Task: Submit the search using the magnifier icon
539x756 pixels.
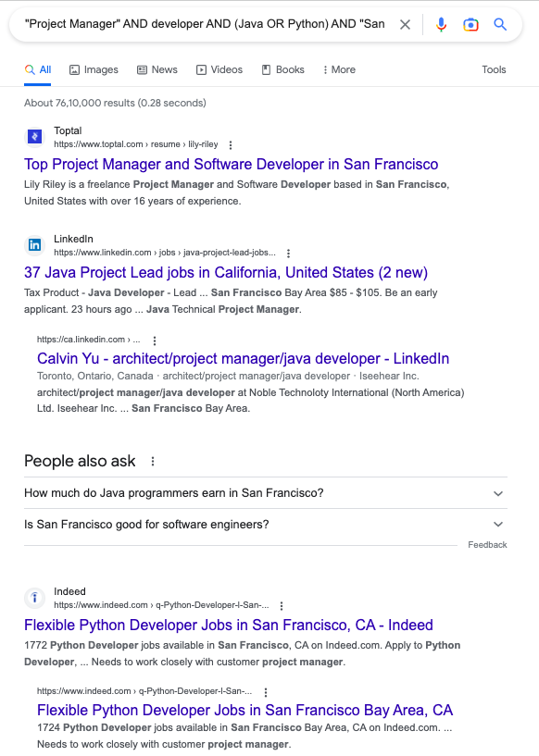Action: (500, 24)
